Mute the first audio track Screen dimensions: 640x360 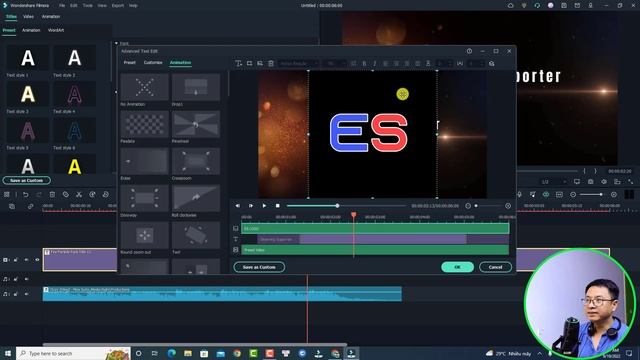(27, 279)
